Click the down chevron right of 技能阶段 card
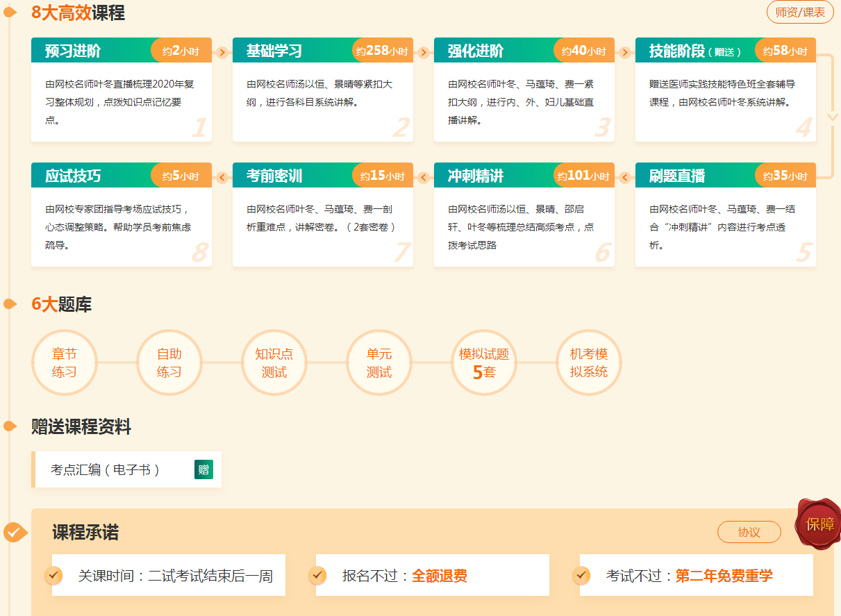Image resolution: width=841 pixels, height=616 pixels. pyautogui.click(x=832, y=117)
